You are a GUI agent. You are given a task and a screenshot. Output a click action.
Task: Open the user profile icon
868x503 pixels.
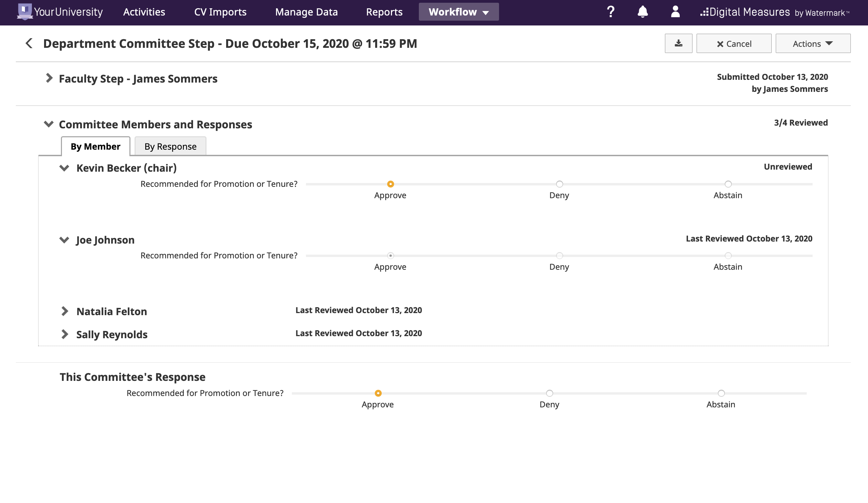click(x=675, y=12)
